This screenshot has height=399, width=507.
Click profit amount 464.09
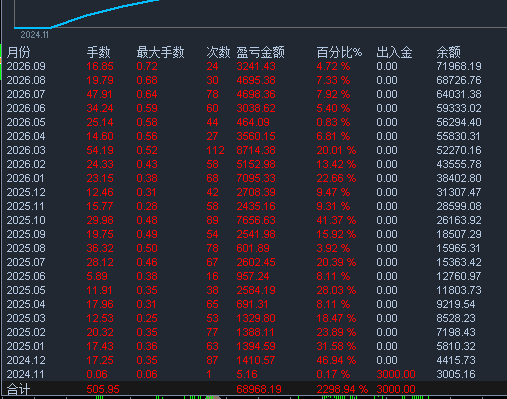point(253,122)
